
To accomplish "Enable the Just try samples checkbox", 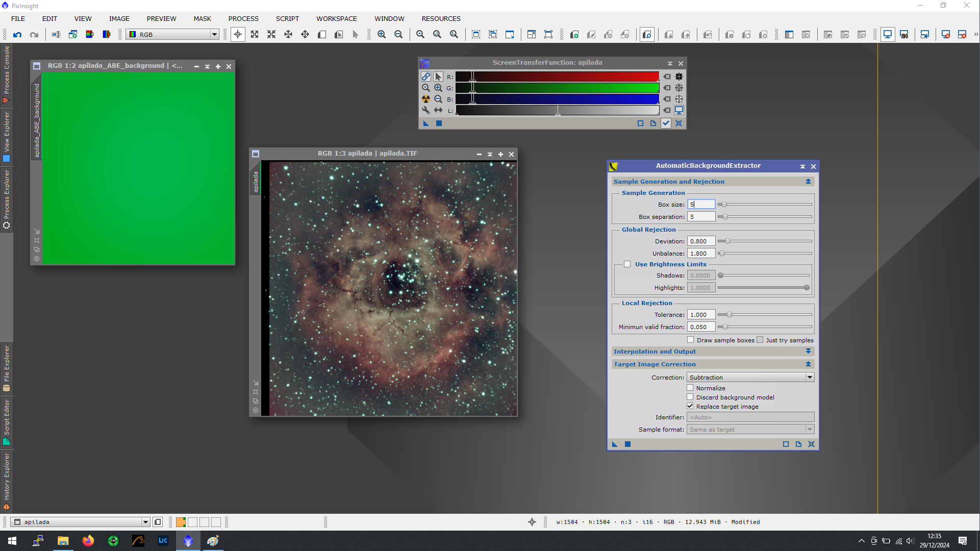I will click(760, 340).
